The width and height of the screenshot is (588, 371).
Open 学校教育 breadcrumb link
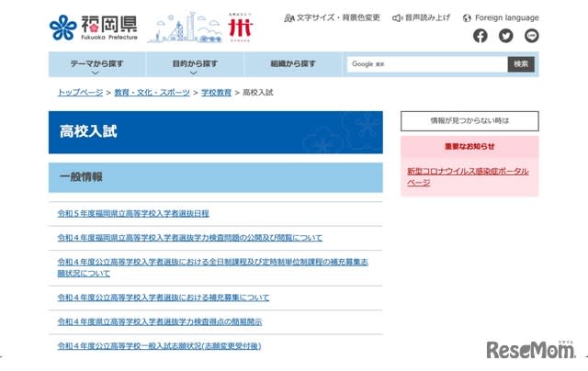216,92
